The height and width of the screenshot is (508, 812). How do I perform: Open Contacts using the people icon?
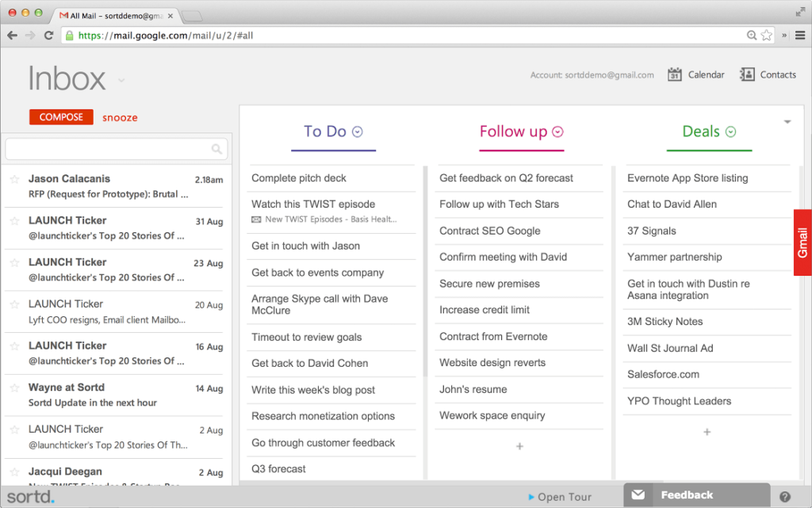click(746, 74)
